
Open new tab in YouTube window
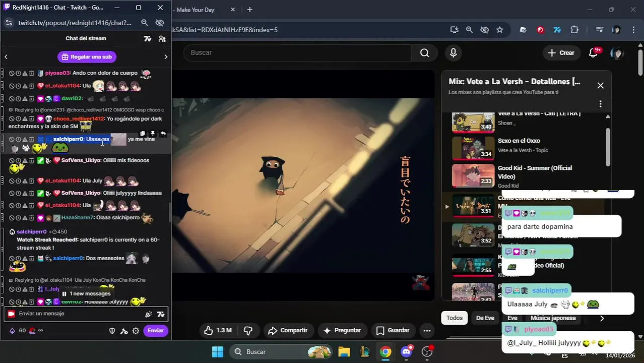click(x=249, y=10)
